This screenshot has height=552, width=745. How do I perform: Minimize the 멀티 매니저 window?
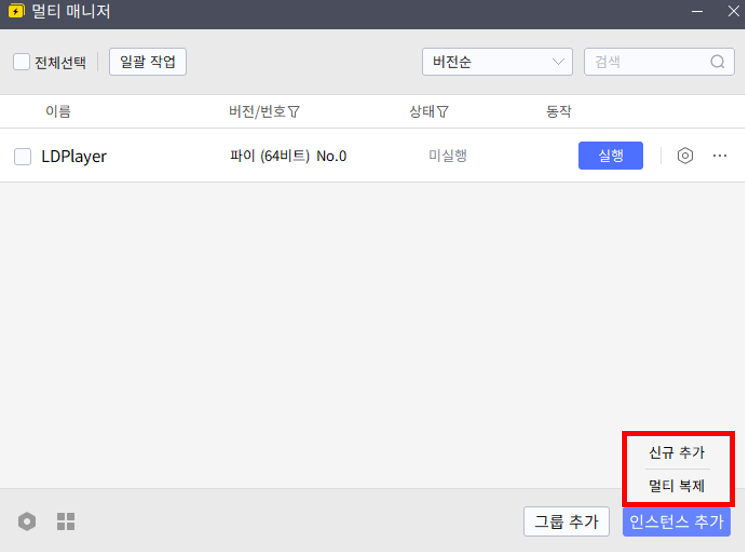[x=697, y=11]
